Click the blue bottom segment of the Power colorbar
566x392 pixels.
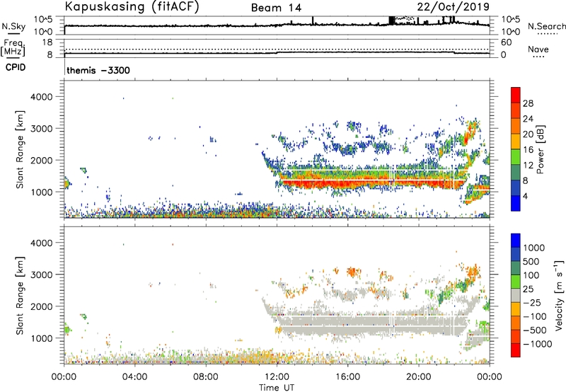point(516,204)
